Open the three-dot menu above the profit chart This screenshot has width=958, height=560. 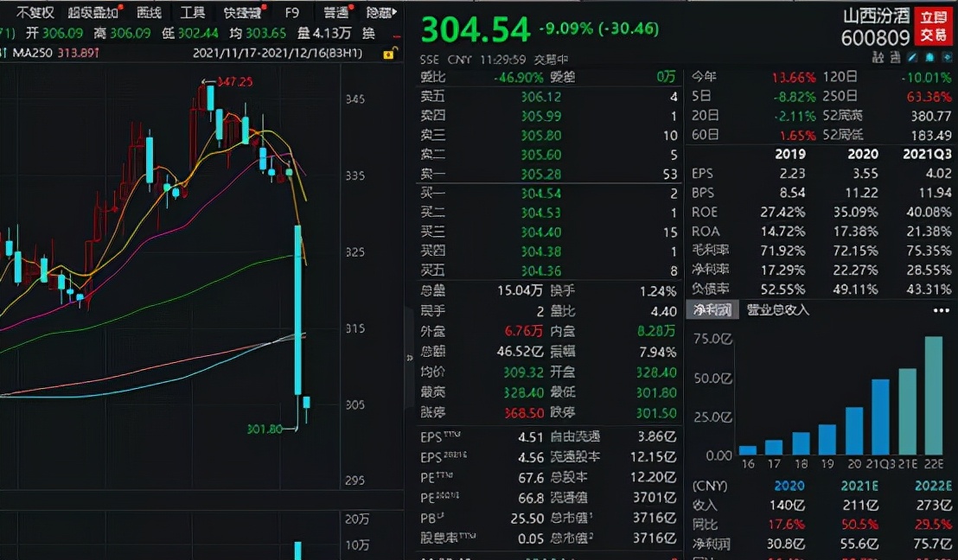coord(942,311)
